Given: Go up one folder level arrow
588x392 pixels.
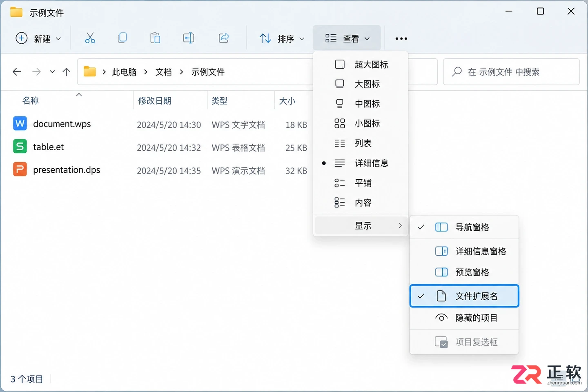Looking at the screenshot, I should [67, 72].
